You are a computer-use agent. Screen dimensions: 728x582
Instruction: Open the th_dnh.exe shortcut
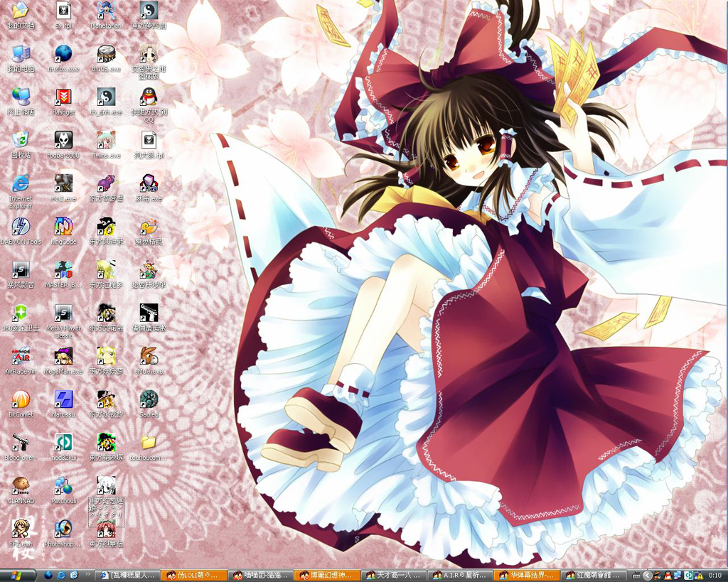[x=106, y=102]
